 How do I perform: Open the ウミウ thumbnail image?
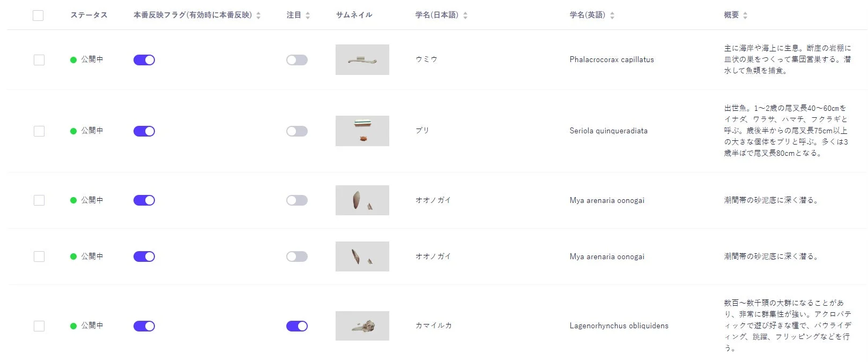(x=362, y=59)
